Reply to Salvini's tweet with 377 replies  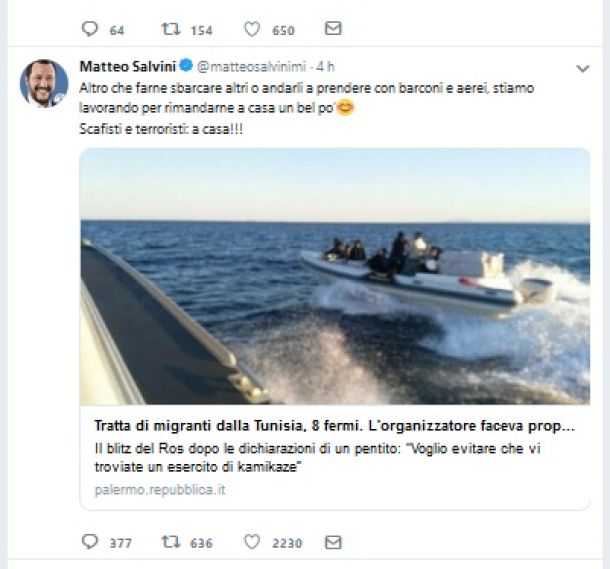[89, 542]
